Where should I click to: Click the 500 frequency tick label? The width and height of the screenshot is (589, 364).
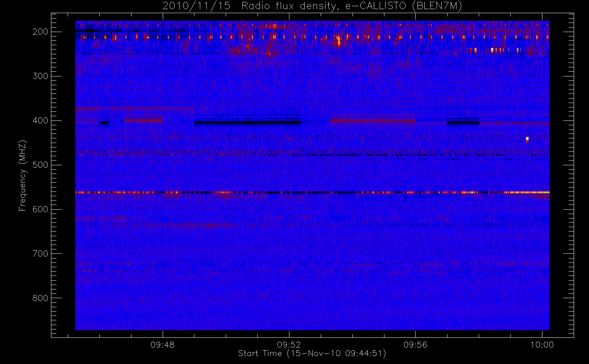(x=40, y=165)
